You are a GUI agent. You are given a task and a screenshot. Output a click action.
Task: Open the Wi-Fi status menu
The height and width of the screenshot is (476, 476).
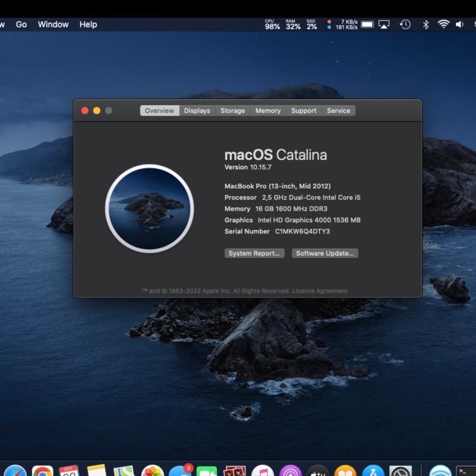(x=443, y=24)
